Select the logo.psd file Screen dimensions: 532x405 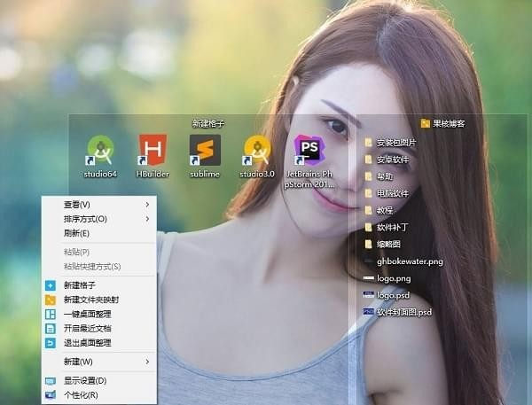[392, 295]
